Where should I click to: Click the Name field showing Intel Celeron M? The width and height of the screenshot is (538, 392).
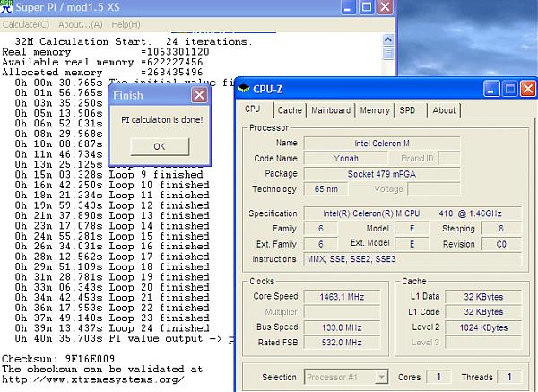tap(382, 144)
